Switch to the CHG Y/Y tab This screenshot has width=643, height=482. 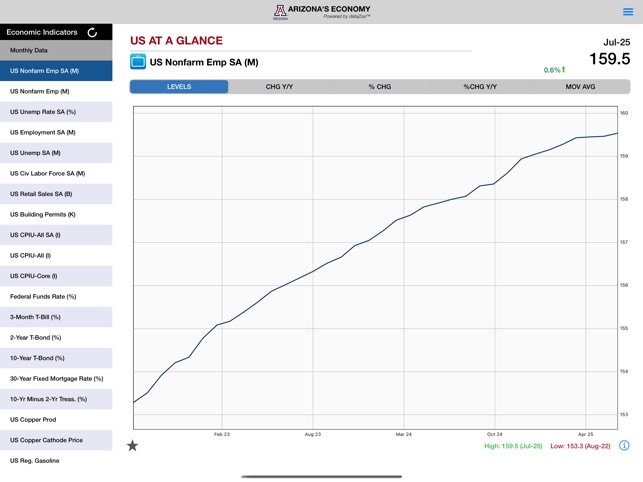279,87
